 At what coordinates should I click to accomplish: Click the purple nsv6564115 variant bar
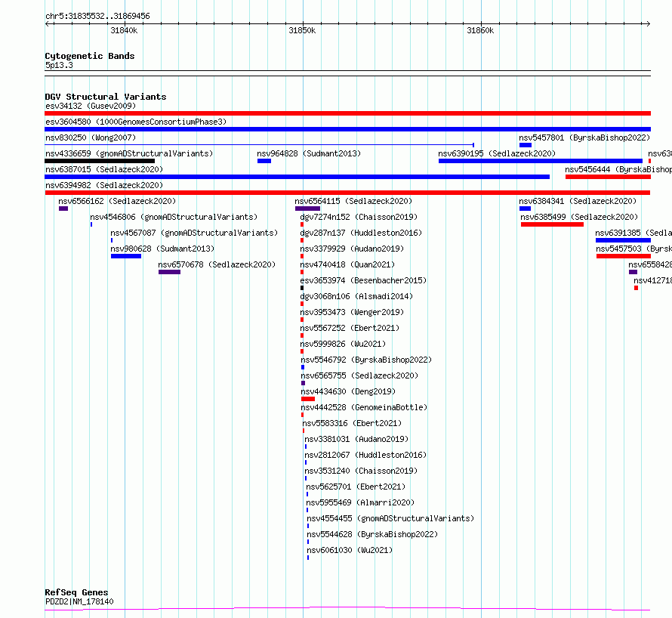point(307,209)
